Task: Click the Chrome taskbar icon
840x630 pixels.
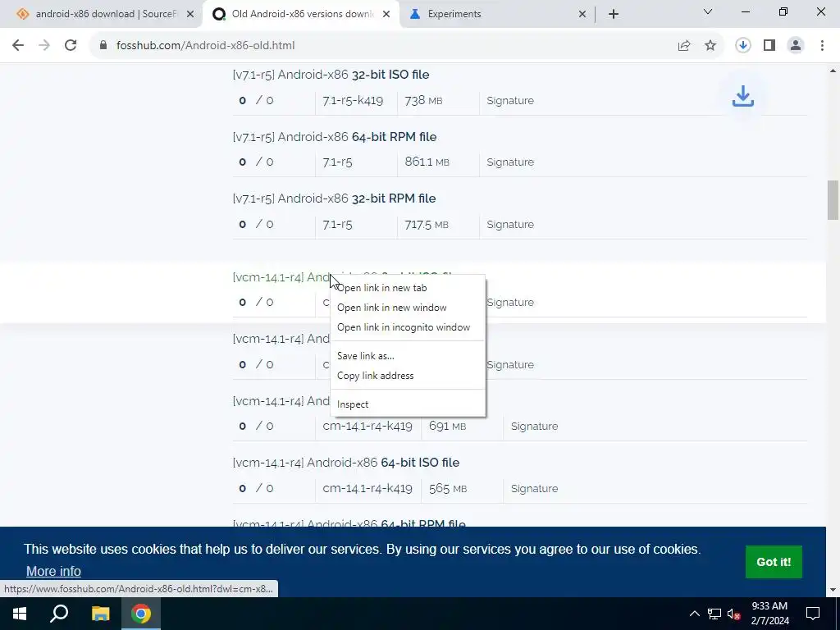Action: 141,614
